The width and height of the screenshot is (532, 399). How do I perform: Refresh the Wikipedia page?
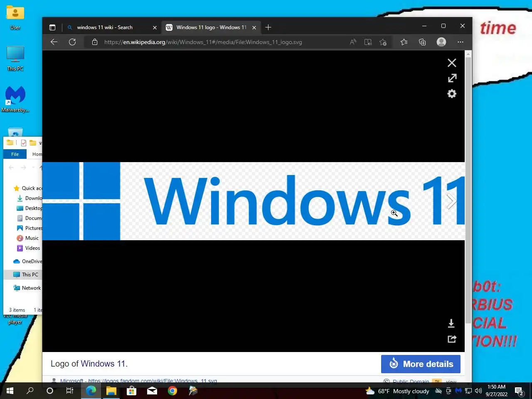pos(72,42)
